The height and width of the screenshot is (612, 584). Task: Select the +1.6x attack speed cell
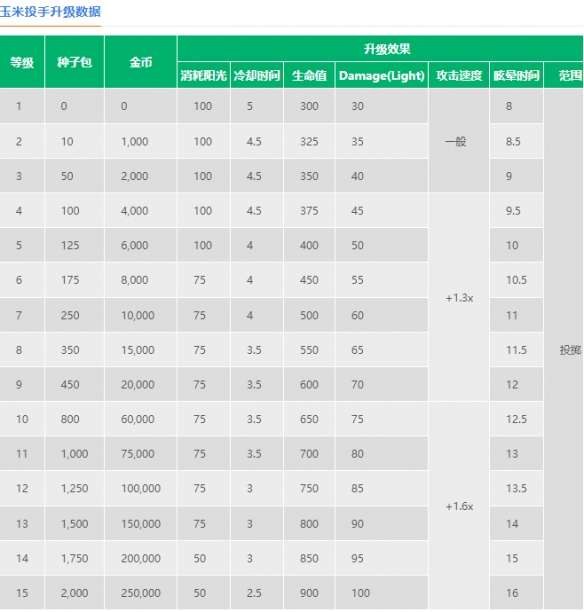[x=459, y=506]
